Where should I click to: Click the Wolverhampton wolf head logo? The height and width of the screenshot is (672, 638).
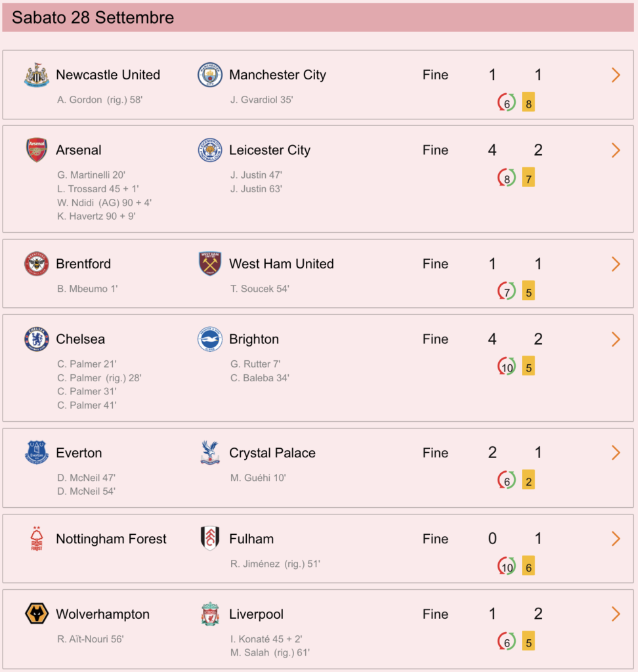(x=37, y=614)
